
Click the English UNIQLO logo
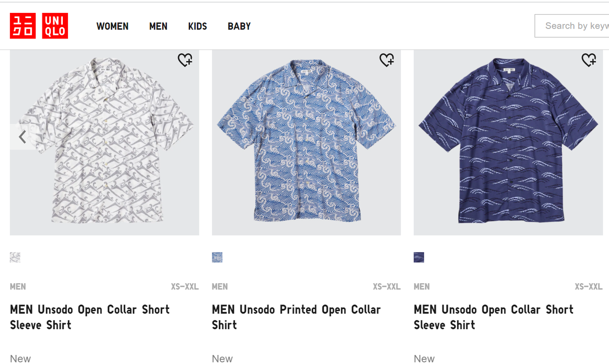pyautogui.click(x=55, y=26)
